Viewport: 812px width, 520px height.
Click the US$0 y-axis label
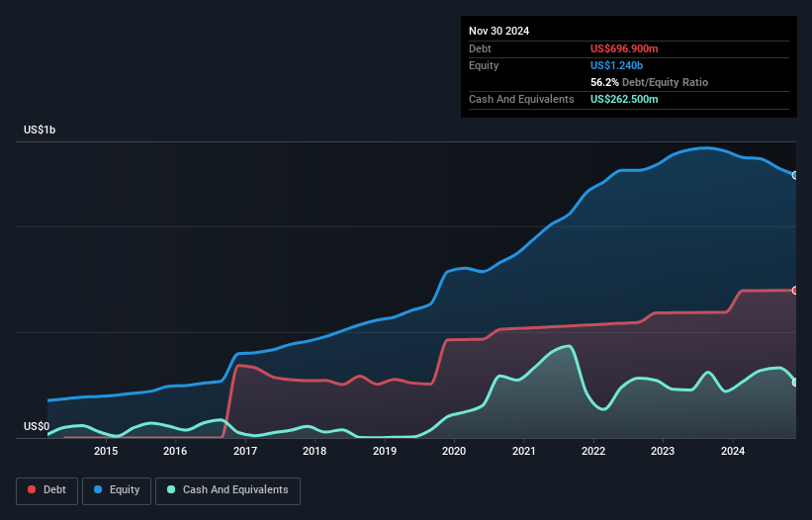coord(37,426)
